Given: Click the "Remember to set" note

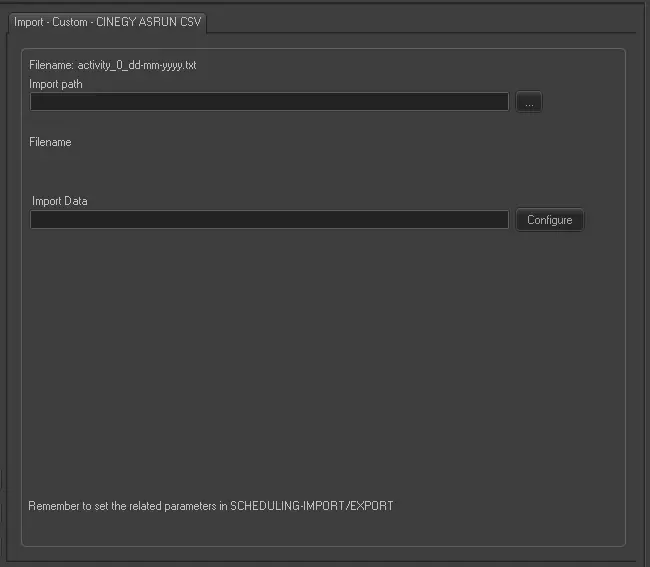Looking at the screenshot, I should click(x=210, y=506).
